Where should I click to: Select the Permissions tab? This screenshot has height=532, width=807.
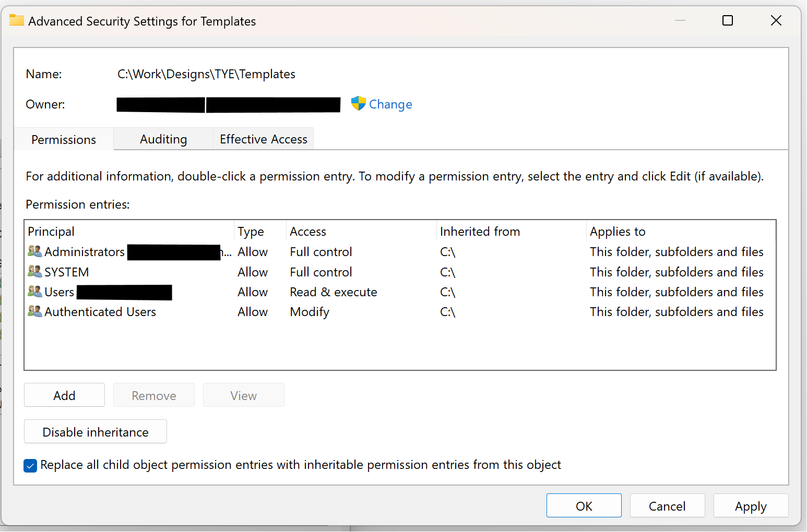click(63, 139)
